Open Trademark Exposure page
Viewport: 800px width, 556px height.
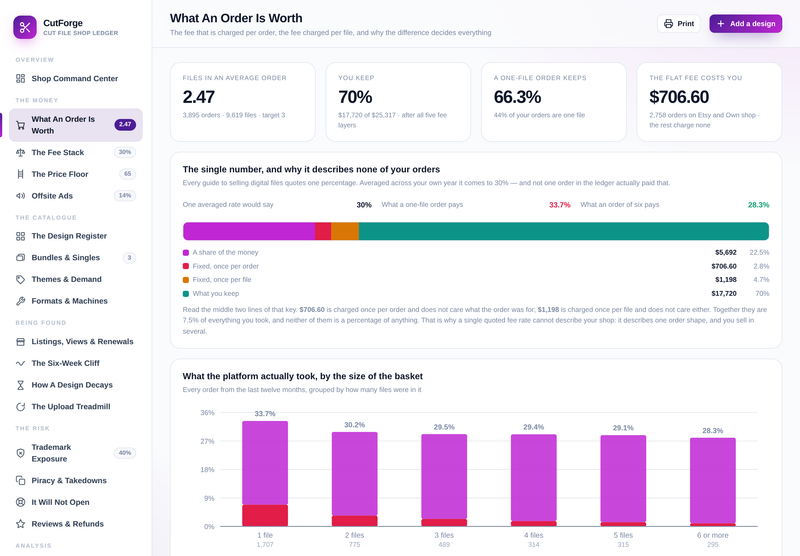(76, 453)
